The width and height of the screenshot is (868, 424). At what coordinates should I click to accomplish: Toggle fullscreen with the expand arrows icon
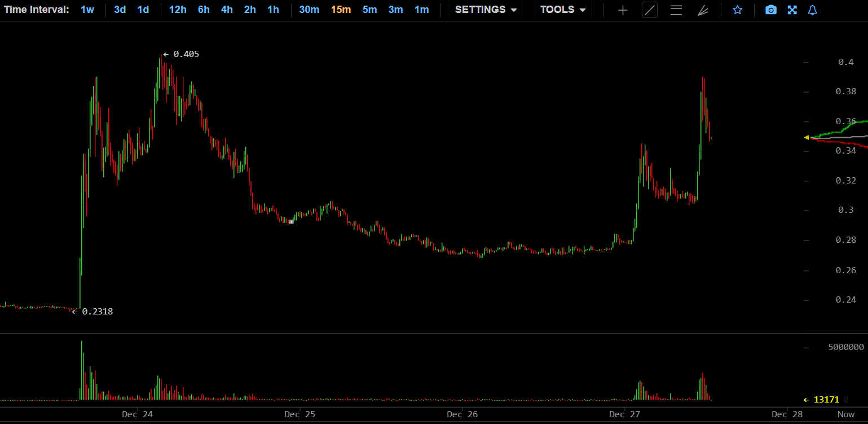792,10
